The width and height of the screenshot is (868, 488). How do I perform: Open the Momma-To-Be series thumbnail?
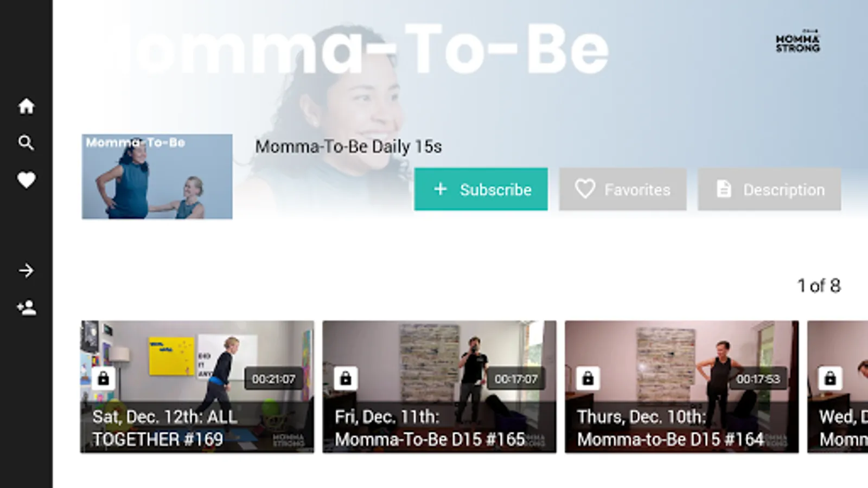[157, 177]
